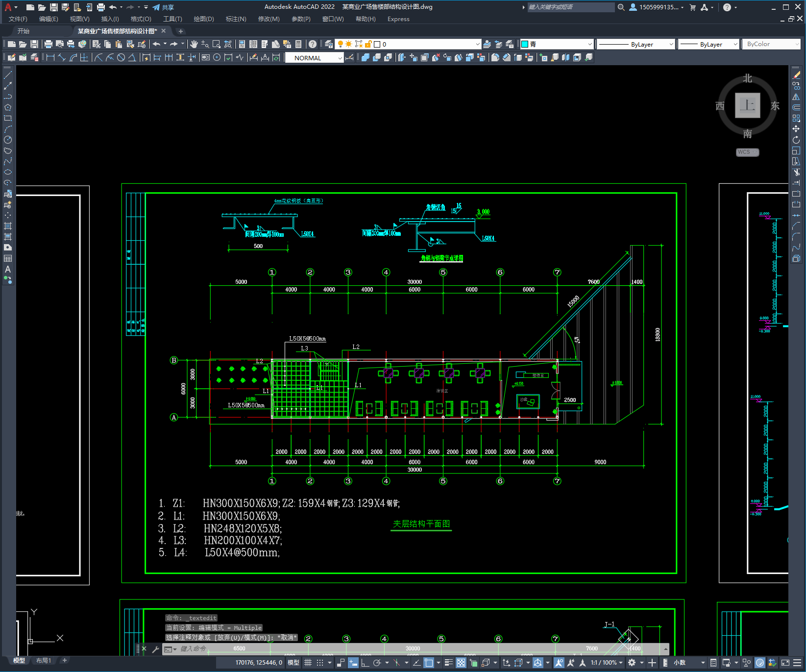Screen dimensions: 806x672
Task: Select the Hatch tool in the draw toolbar
Action: coord(8,226)
